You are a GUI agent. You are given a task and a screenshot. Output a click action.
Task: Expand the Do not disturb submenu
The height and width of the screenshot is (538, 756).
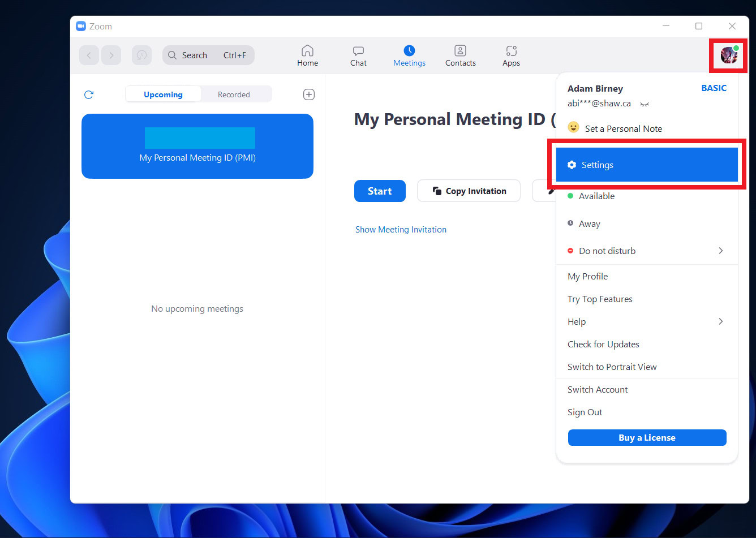coord(720,251)
